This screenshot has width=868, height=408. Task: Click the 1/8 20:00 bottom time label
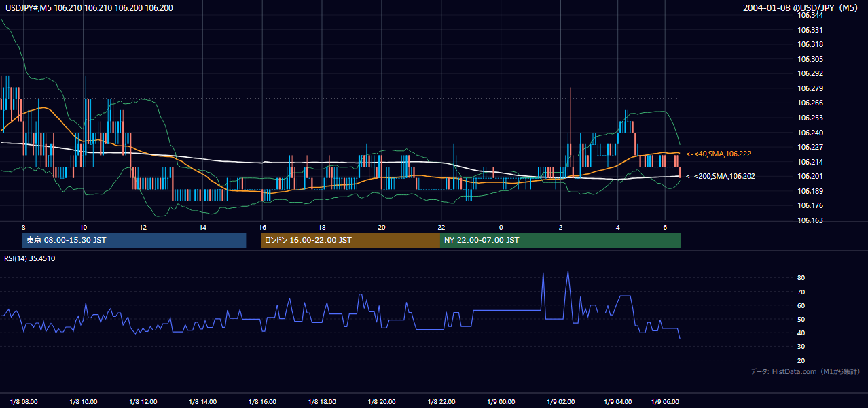tap(381, 402)
